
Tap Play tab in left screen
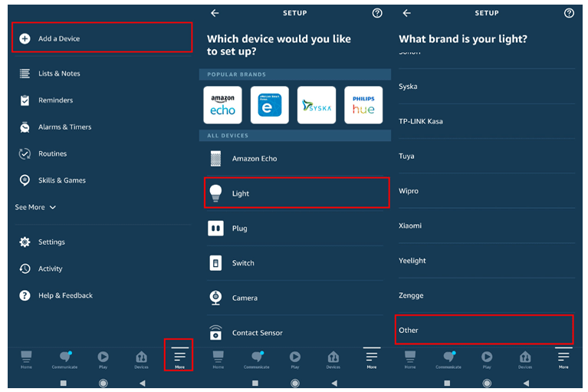103,359
